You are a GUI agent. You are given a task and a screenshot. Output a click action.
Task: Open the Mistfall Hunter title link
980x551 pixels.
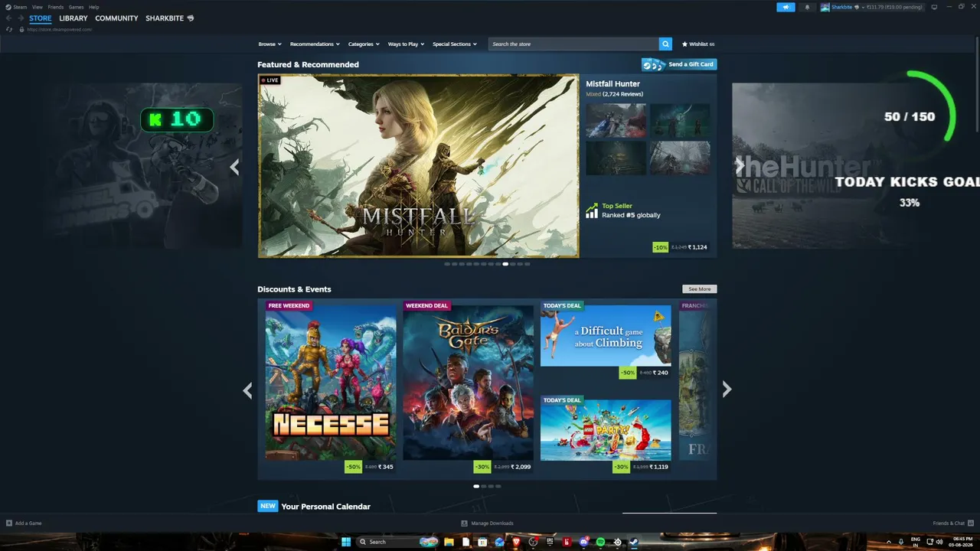point(612,84)
